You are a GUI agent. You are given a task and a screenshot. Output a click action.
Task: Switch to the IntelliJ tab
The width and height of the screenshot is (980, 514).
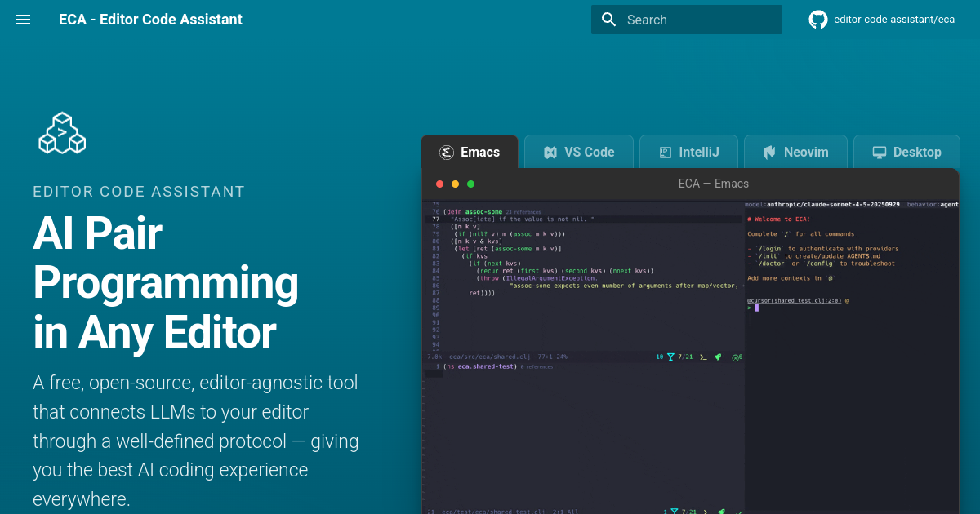tap(689, 152)
